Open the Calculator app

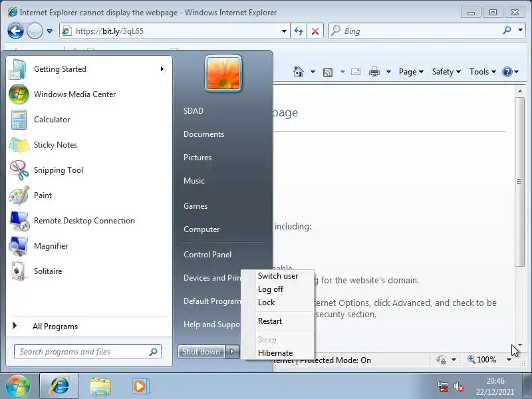89,120
